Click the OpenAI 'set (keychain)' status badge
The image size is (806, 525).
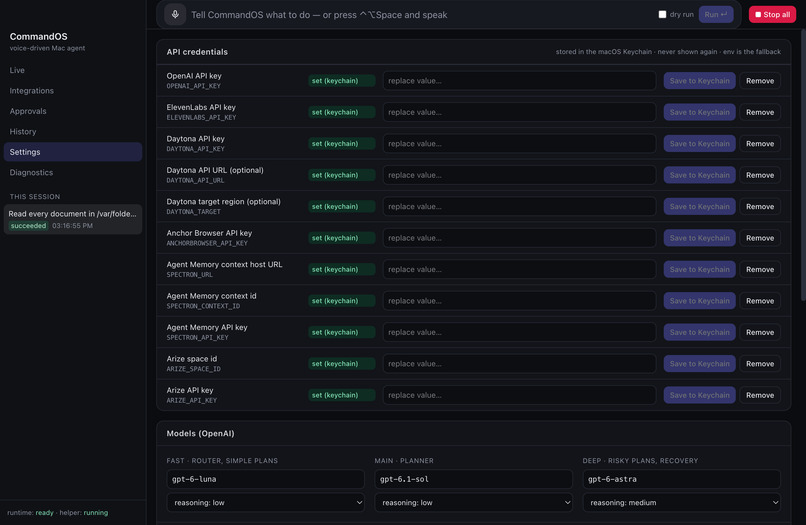(341, 81)
